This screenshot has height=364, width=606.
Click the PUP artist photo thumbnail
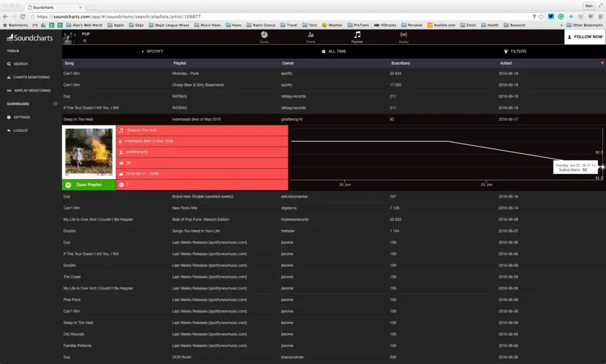[x=70, y=37]
